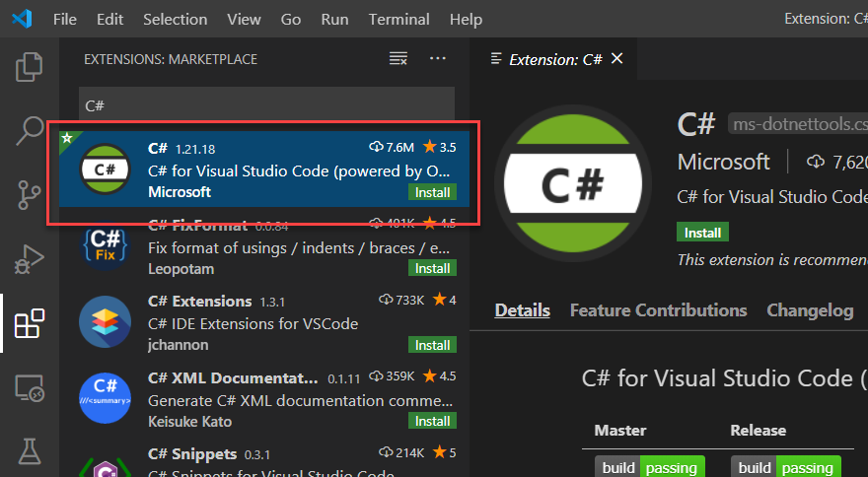Image resolution: width=868 pixels, height=477 pixels.
Task: Install C# XML Documentation extension
Action: point(432,421)
